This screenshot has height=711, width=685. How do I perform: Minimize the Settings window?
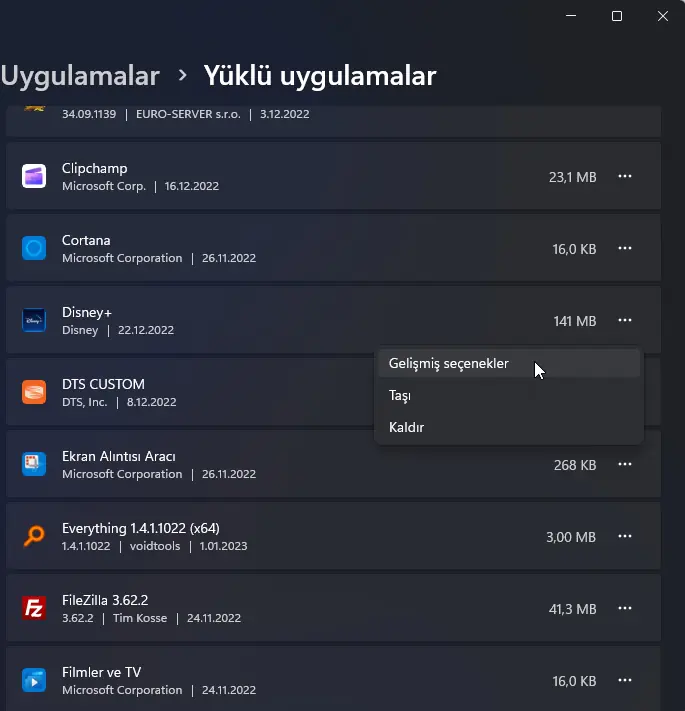[x=571, y=16]
